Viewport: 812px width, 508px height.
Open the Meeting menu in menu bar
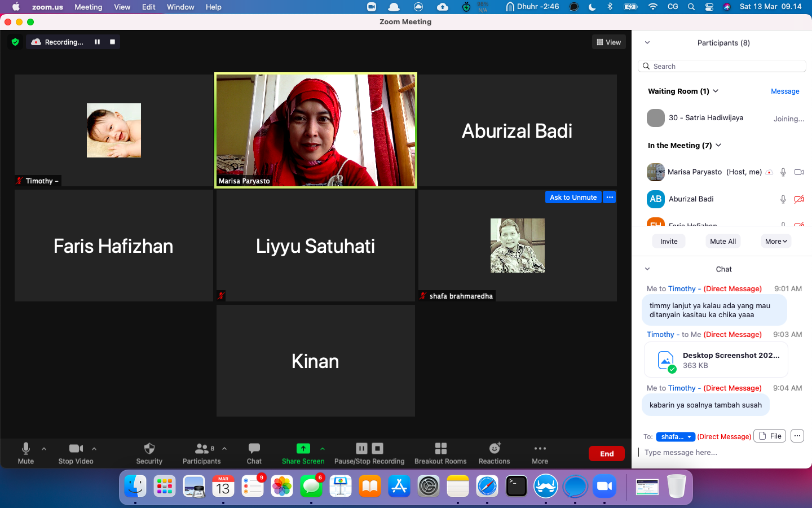[x=89, y=7]
